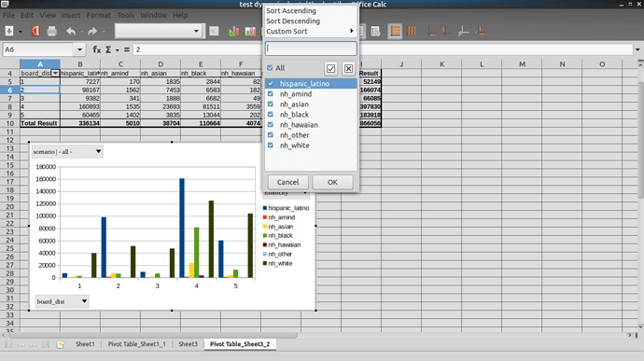This screenshot has height=361, width=644.
Task: Open the Name Box dropdown
Action: 79,49
